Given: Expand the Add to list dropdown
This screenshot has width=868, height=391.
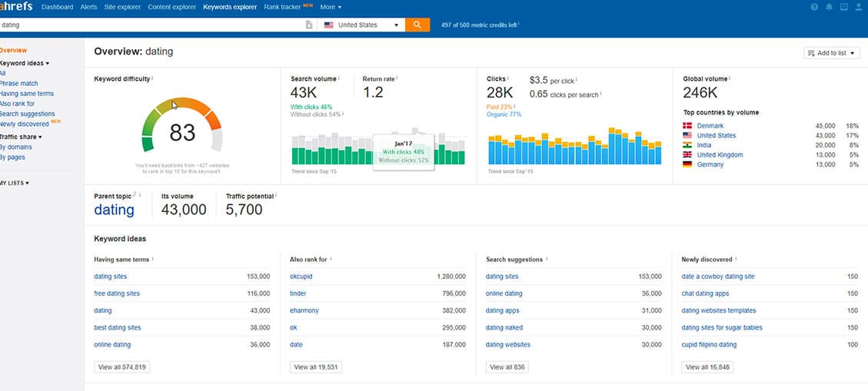Looking at the screenshot, I should point(831,53).
